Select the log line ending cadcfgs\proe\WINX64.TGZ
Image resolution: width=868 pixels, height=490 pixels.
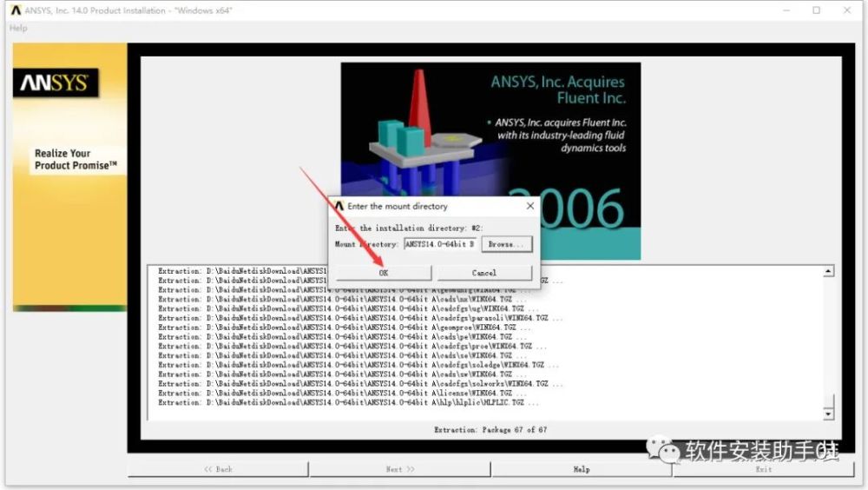click(352, 347)
